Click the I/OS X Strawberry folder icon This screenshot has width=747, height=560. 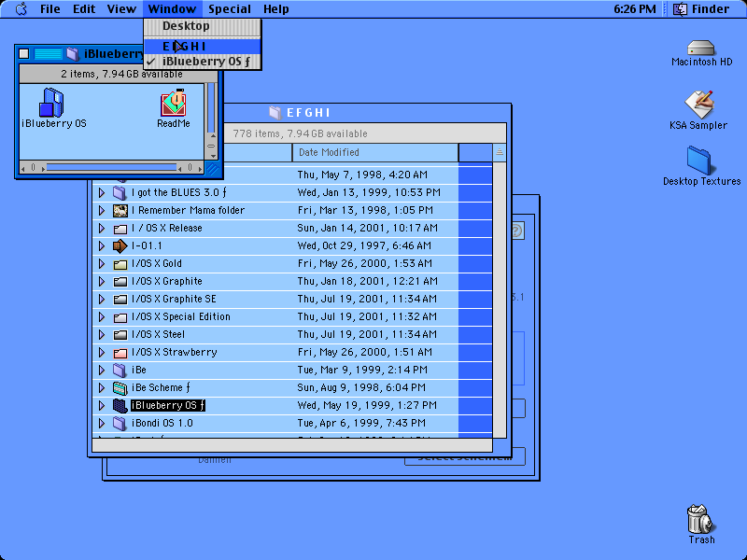pyautogui.click(x=120, y=353)
